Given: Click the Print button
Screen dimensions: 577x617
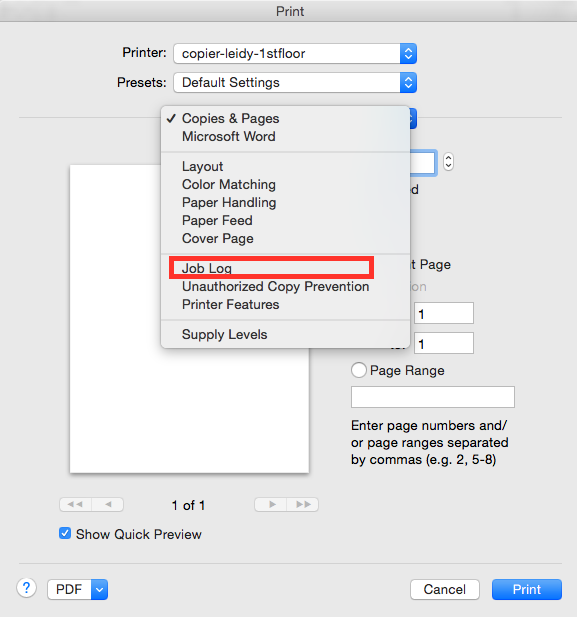Looking at the screenshot, I should (x=527, y=589).
